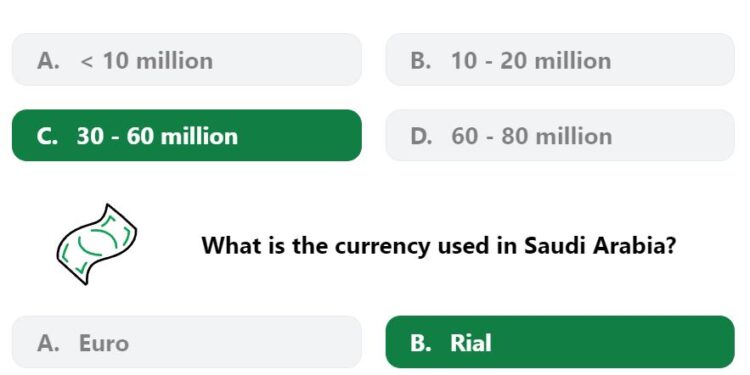Click the letter A. beside Euro
The height and width of the screenshot is (375, 750).
(x=48, y=343)
